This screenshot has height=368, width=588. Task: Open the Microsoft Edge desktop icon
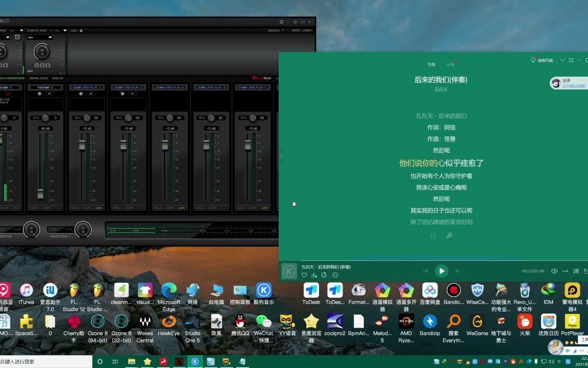point(169,298)
